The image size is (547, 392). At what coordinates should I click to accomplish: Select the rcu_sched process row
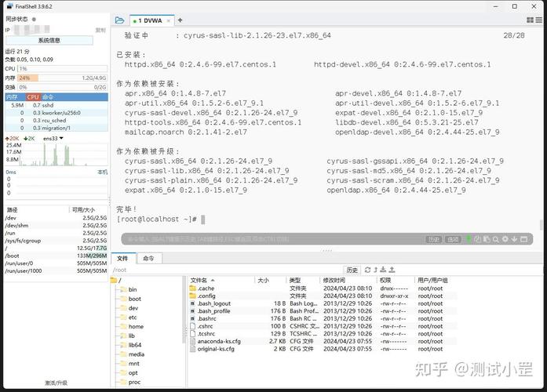57,120
